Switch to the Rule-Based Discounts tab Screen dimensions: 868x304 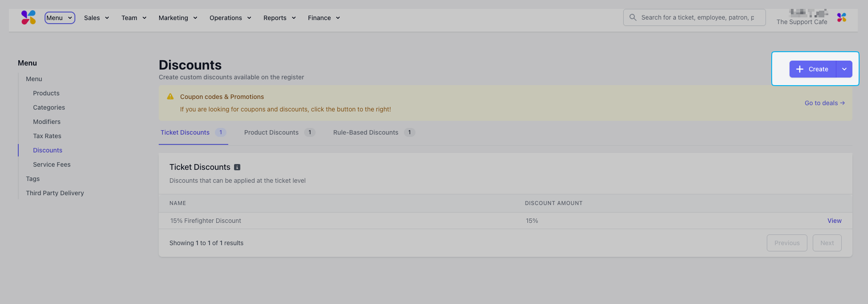pos(366,132)
